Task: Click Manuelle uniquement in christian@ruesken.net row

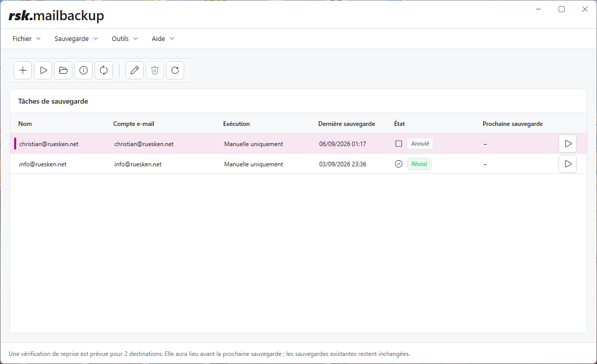Action: click(253, 144)
